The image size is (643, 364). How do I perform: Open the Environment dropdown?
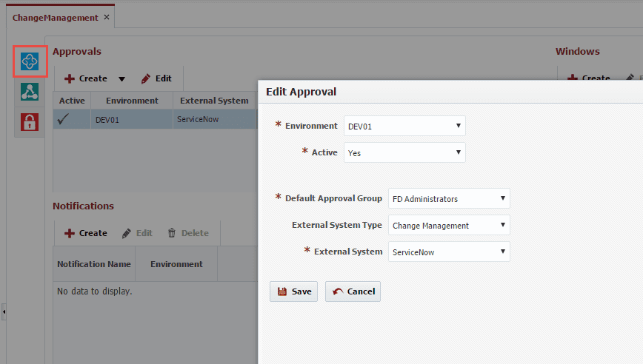(x=404, y=126)
